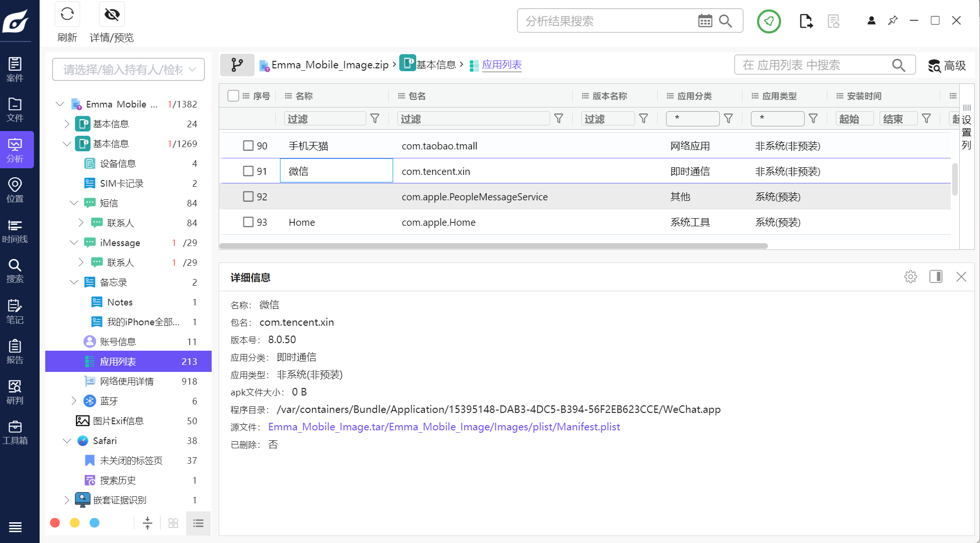Open the calendar date filter in search bar
The image size is (980, 543).
pyautogui.click(x=705, y=21)
